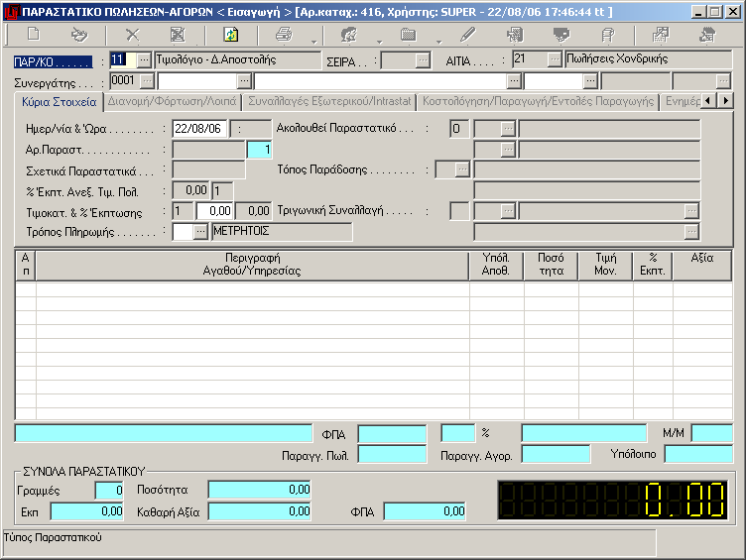Click the Αρ.Παραστ. number field showing 1
This screenshot has height=560, width=746.
tap(259, 150)
